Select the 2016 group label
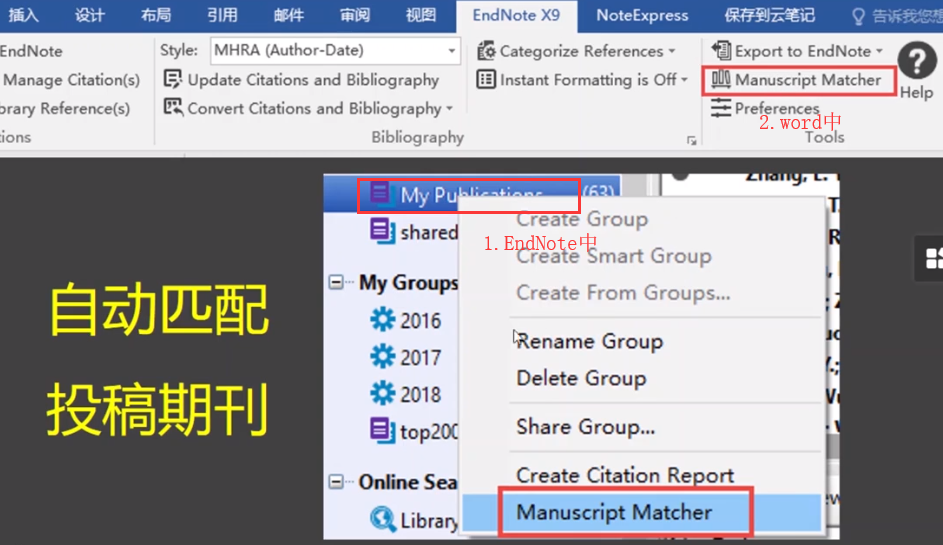Viewport: 943px width, 545px height. coord(420,321)
